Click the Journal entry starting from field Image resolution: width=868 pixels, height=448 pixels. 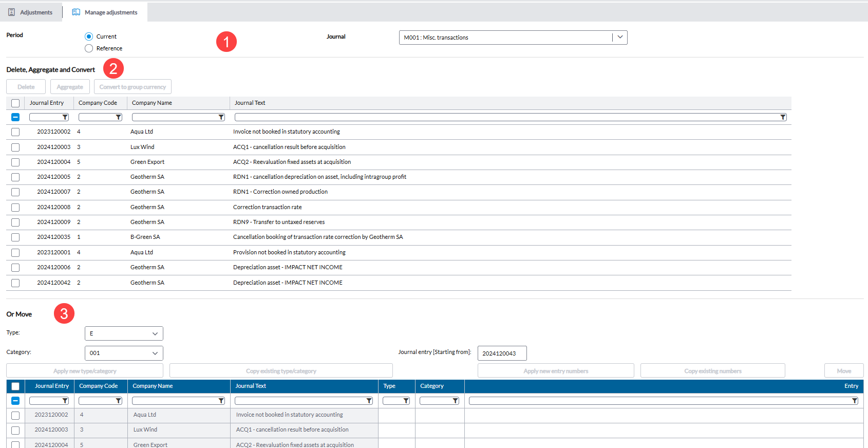tap(502, 353)
